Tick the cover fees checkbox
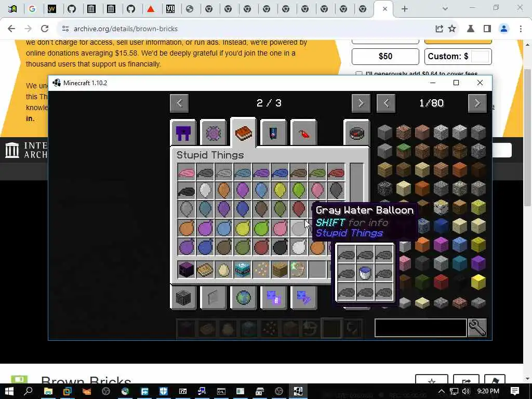The height and width of the screenshot is (399, 532). (x=359, y=73)
